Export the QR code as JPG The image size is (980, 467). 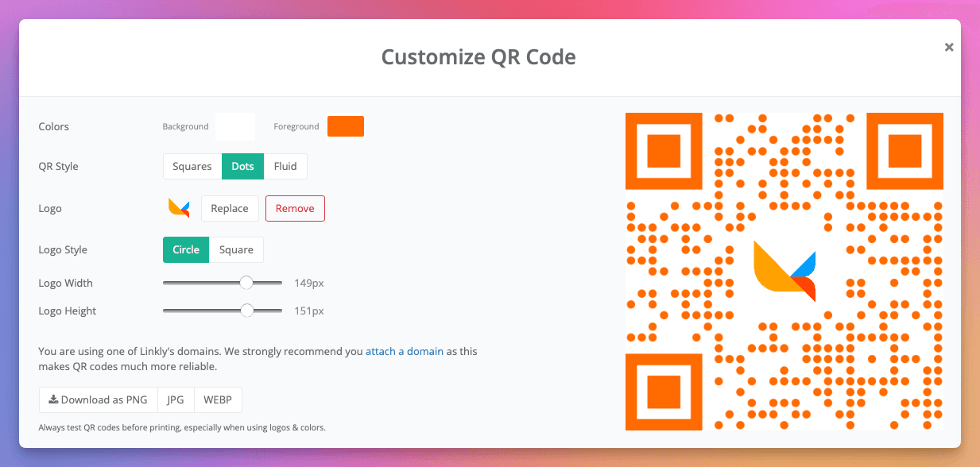[175, 399]
